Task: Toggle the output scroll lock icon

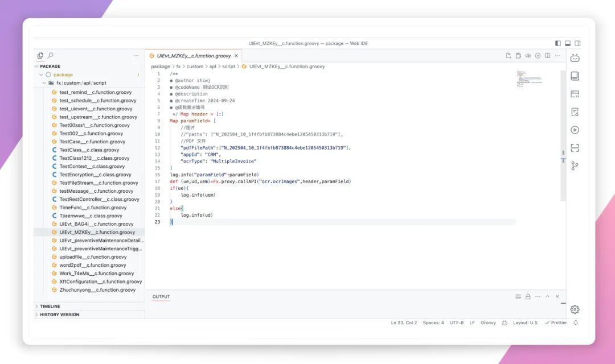Action: [x=528, y=296]
